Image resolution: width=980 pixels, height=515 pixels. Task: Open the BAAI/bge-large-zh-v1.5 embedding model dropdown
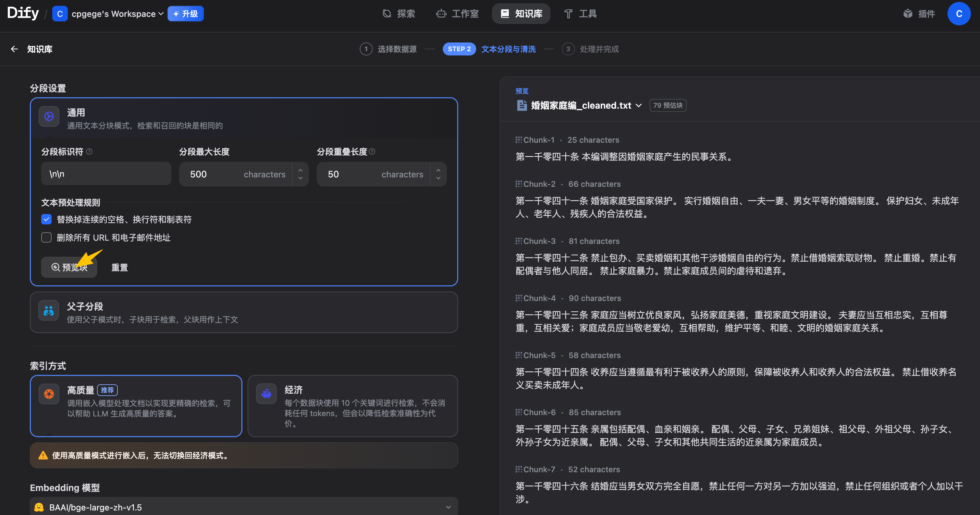coord(243,507)
